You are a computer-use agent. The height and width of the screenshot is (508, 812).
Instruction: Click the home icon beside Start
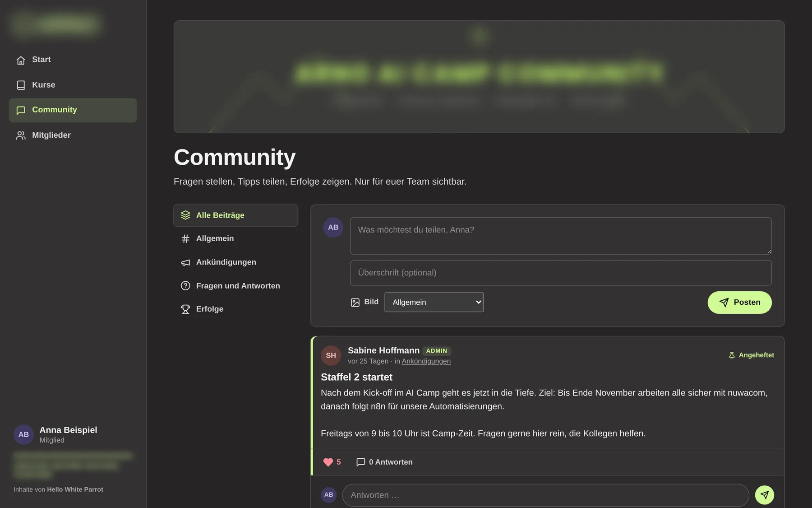(21, 60)
